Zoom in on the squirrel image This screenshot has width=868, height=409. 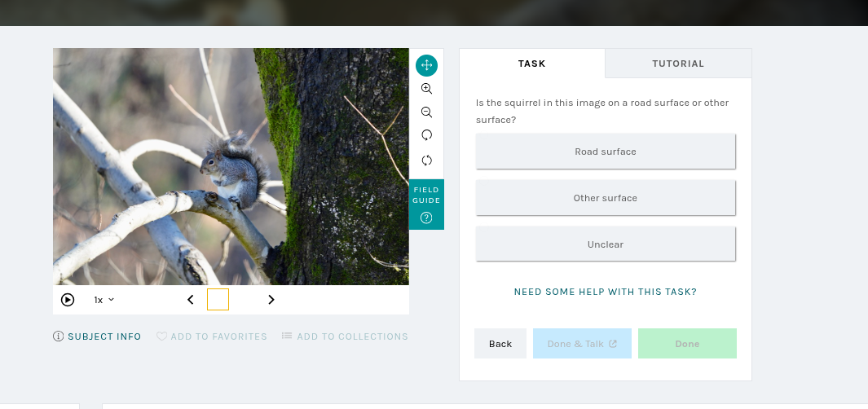[426, 89]
